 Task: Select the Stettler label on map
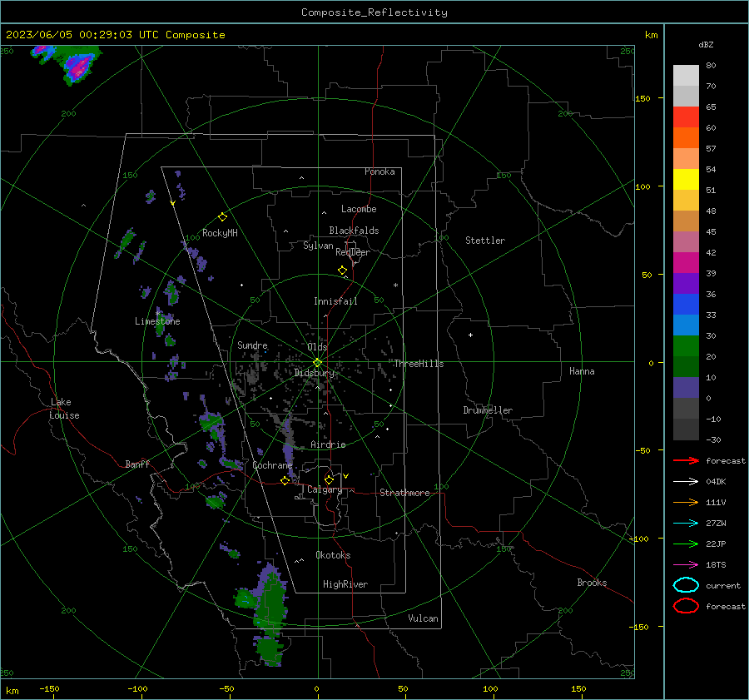point(485,241)
